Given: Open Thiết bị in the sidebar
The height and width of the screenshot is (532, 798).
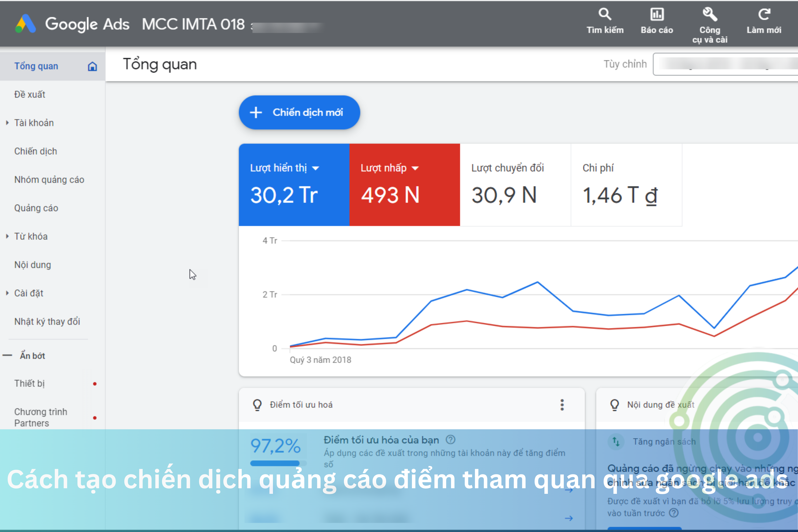Looking at the screenshot, I should click(x=30, y=383).
